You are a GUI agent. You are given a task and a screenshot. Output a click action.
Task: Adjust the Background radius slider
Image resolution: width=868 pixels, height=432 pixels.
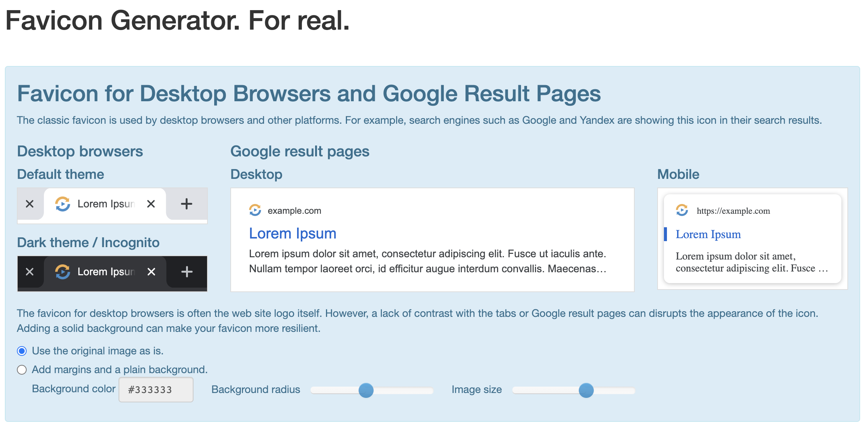(366, 390)
